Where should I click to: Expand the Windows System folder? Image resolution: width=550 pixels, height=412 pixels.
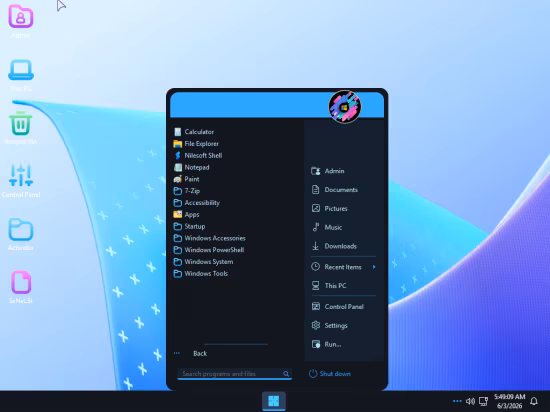tap(203, 262)
